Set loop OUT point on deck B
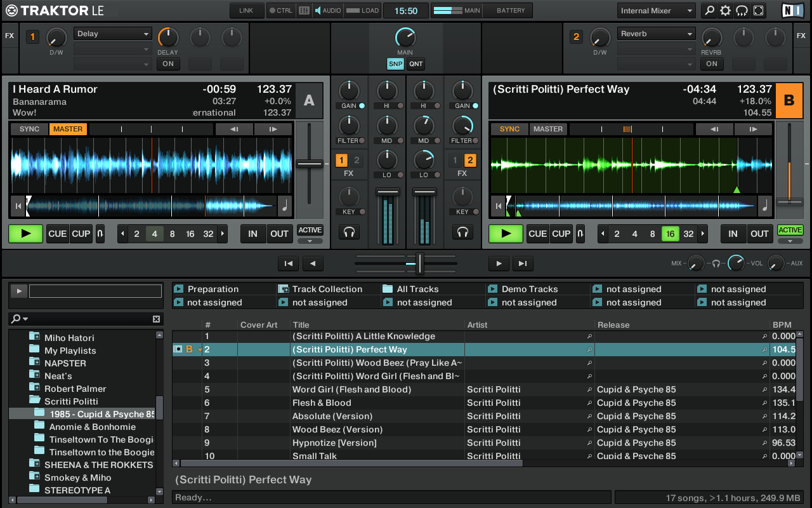812x508 pixels. [759, 234]
